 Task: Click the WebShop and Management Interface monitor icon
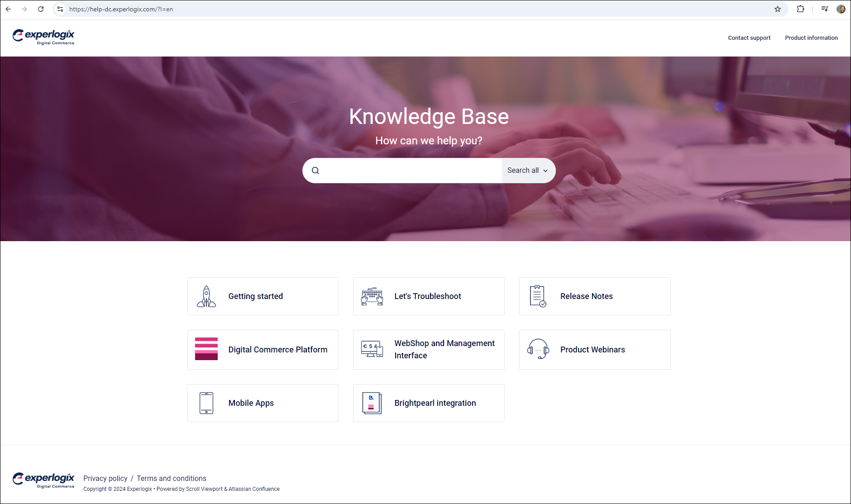coord(372,349)
